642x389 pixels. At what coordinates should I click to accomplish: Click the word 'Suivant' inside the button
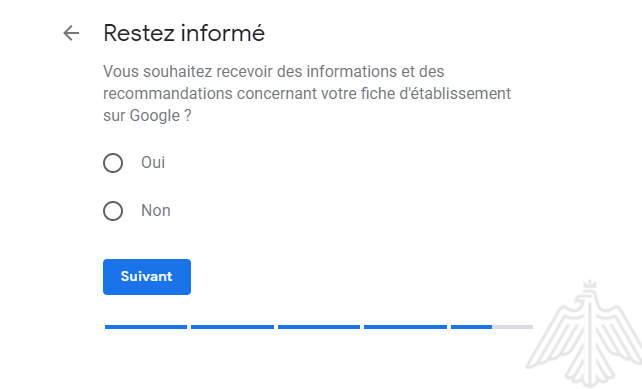pos(147,276)
